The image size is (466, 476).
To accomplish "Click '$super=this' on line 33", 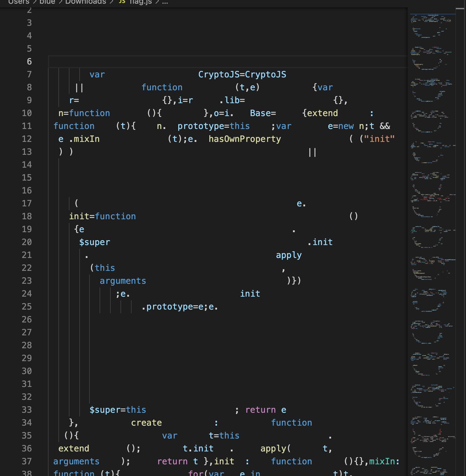I will tap(118, 410).
